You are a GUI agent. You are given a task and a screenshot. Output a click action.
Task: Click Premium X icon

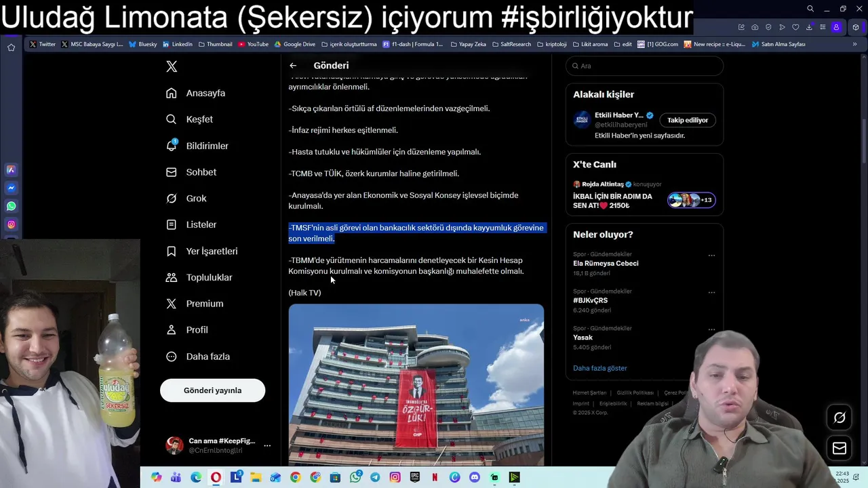[172, 304]
